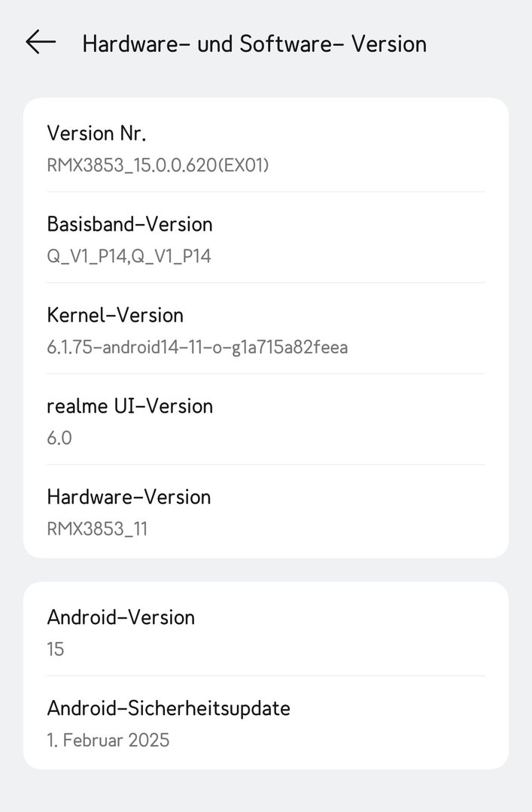Select the Hardware-Version label

coord(129,497)
